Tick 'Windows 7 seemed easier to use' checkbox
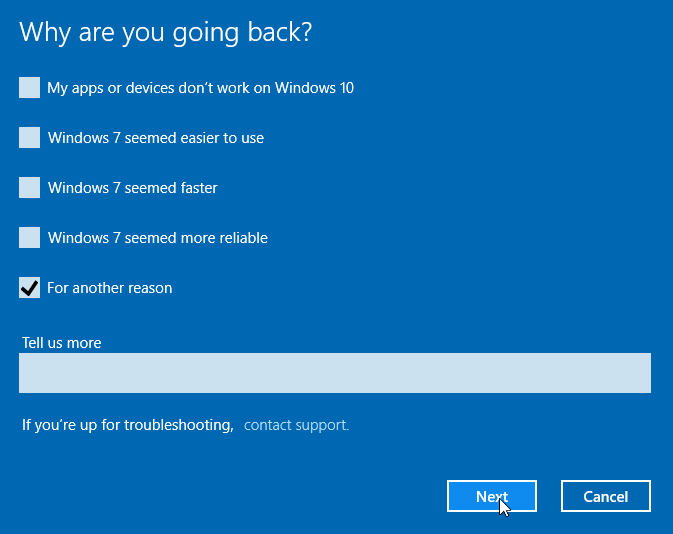673x534 pixels. pos(29,137)
